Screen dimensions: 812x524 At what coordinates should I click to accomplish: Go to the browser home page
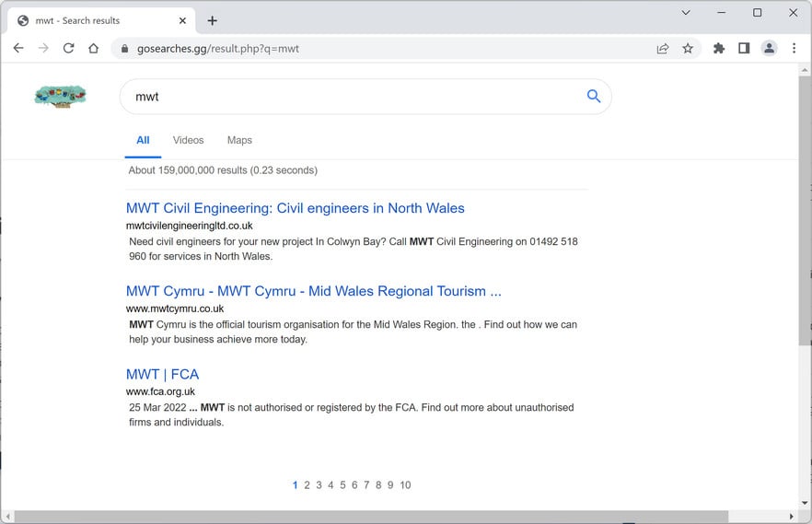tap(93, 49)
